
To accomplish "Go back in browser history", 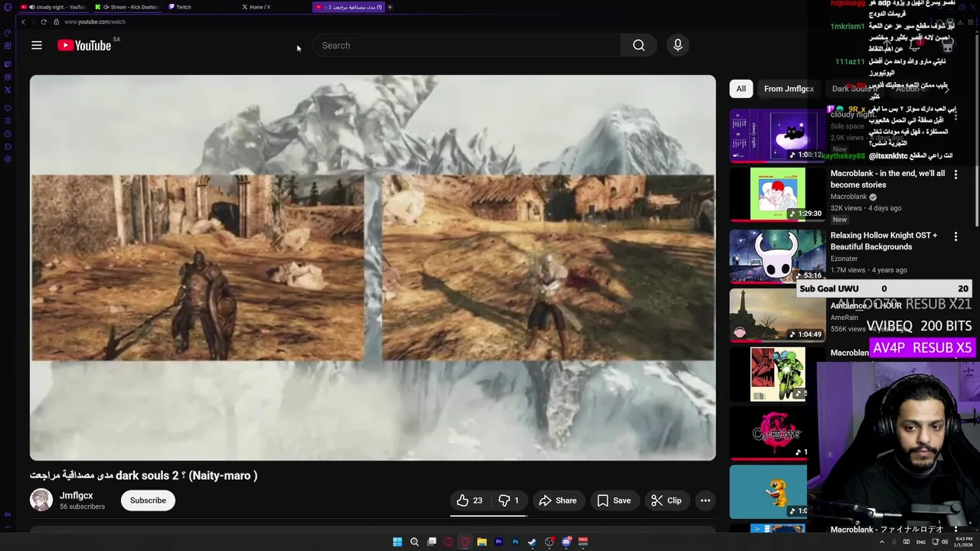I will (23, 22).
